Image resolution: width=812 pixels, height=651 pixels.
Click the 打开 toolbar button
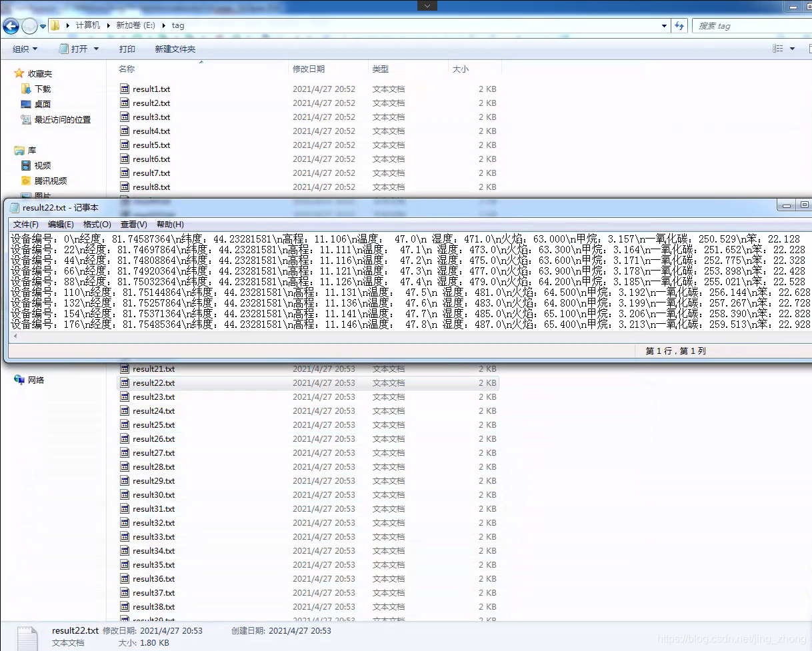[74, 49]
